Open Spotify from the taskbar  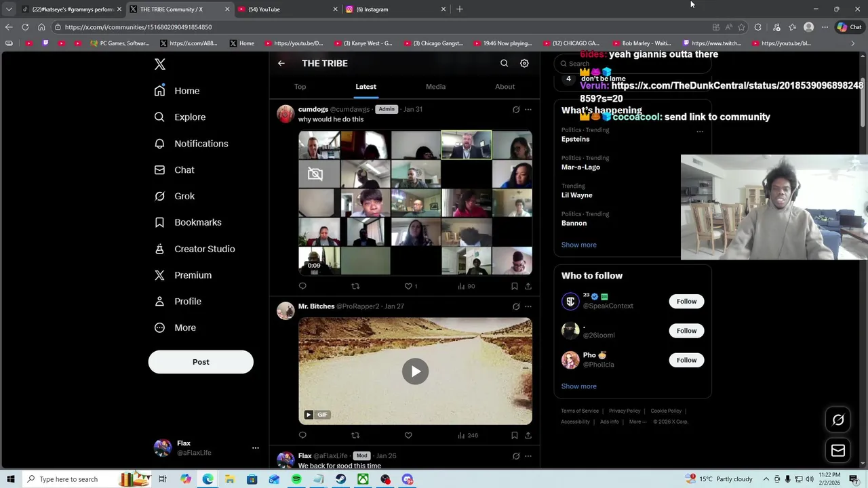[296, 479]
